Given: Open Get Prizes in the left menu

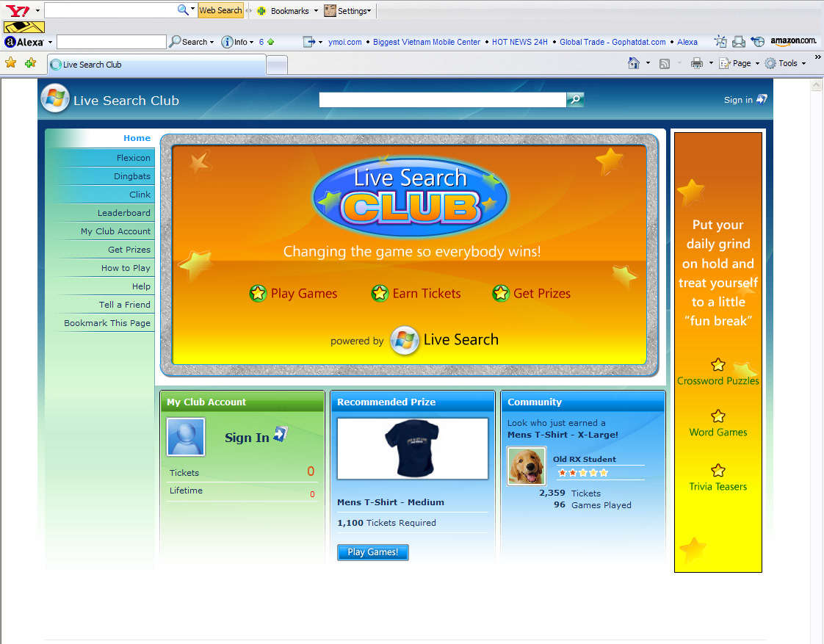Looking at the screenshot, I should click(x=129, y=250).
